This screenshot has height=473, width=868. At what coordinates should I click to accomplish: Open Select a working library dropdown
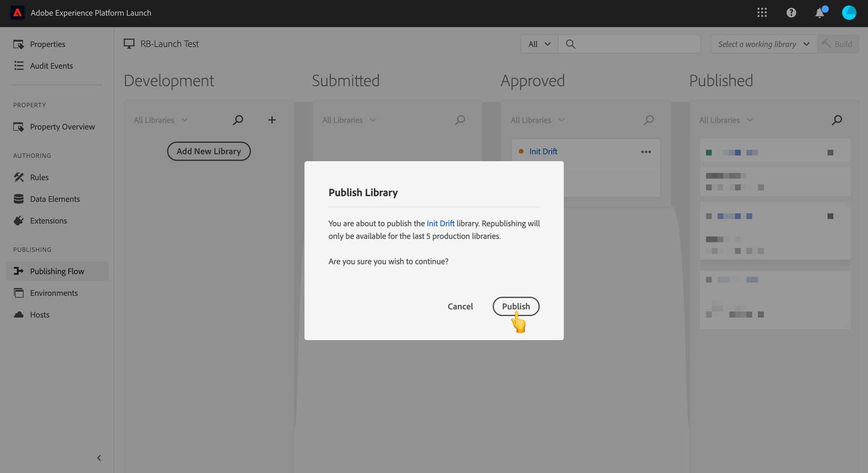coord(764,44)
